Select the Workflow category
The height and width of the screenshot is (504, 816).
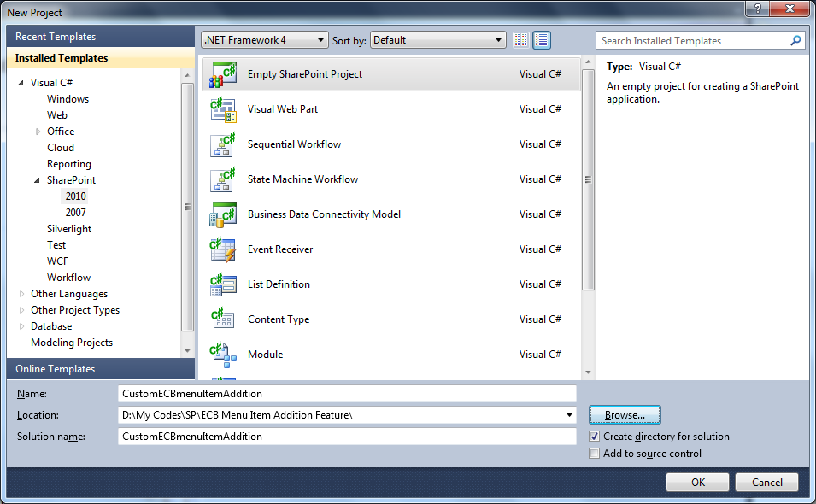tap(68, 278)
